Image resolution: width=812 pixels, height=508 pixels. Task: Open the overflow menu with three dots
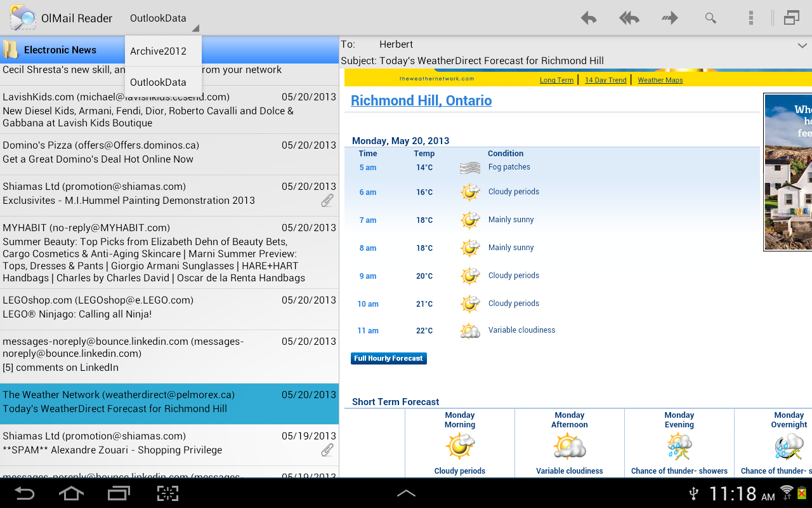(750, 18)
